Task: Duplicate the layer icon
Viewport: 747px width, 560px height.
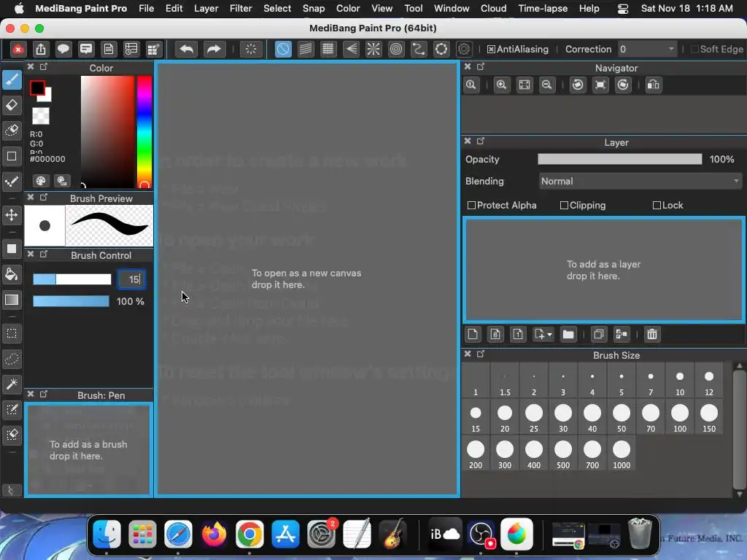Action: click(x=598, y=334)
